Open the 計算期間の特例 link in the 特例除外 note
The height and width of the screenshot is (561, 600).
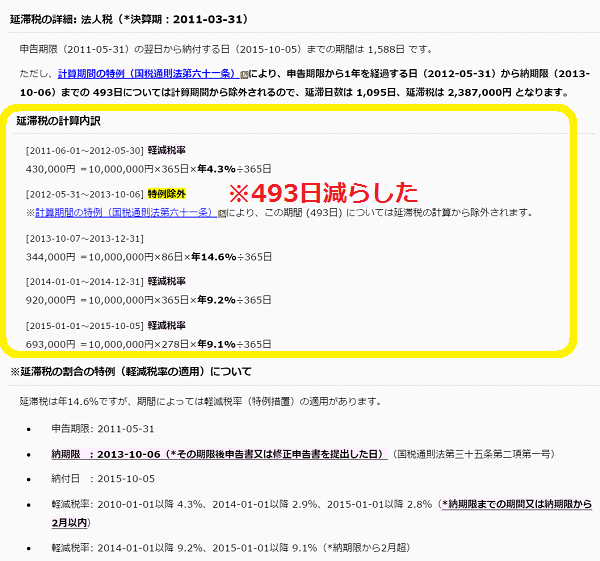126,212
